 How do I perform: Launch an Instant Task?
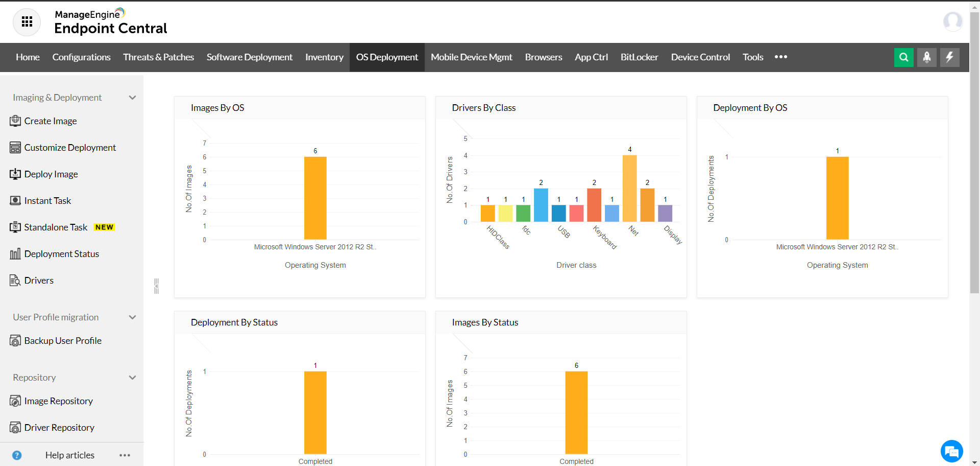tap(47, 200)
